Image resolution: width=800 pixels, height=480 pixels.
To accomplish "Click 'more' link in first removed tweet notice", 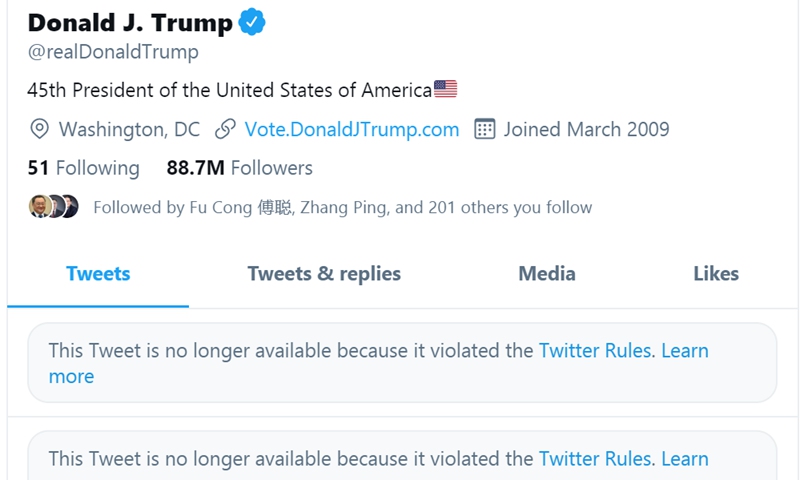I will click(71, 377).
